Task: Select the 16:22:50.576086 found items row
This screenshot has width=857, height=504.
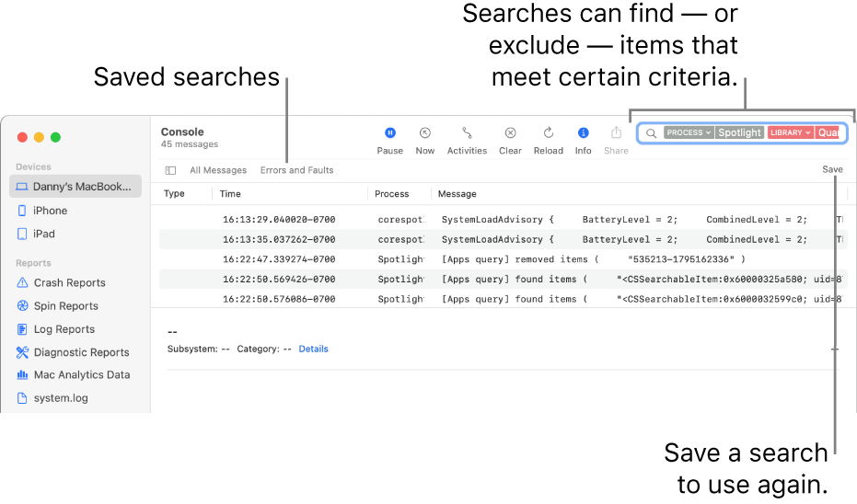Action: [502, 299]
